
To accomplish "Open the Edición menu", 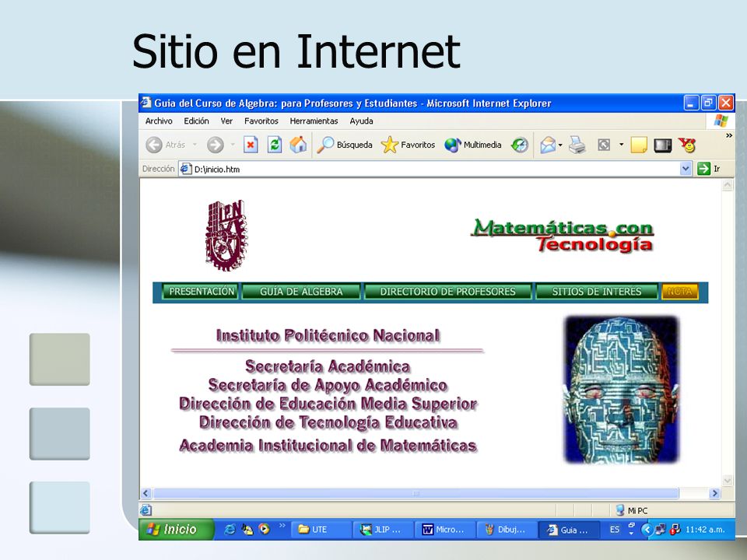I will (x=196, y=121).
